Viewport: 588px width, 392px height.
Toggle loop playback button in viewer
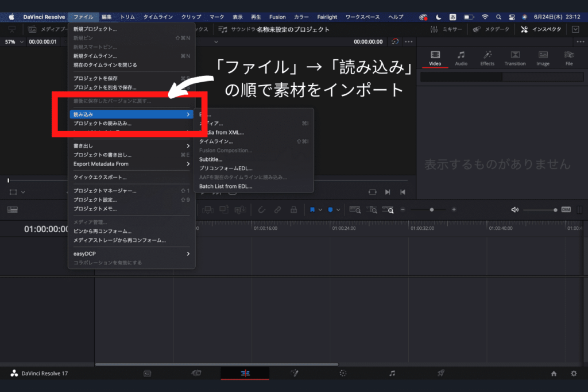(372, 192)
